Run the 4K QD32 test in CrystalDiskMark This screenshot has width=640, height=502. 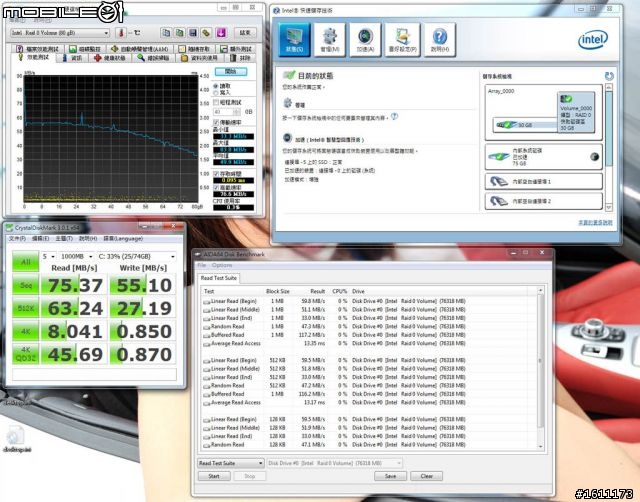25,354
